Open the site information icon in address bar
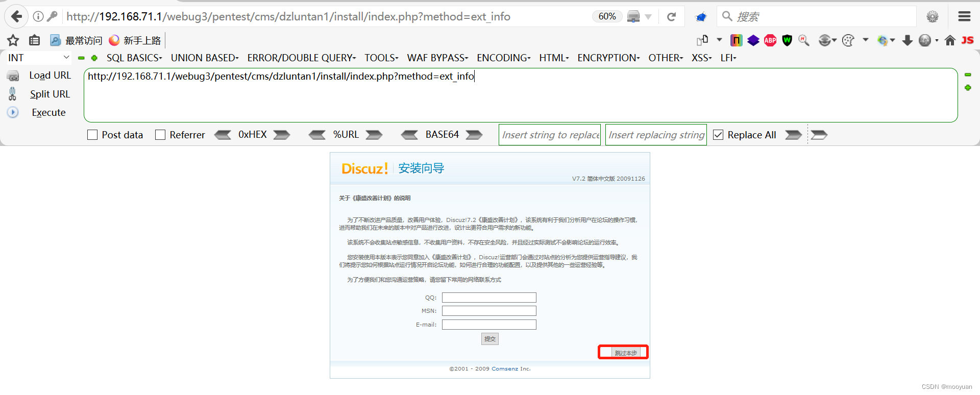Image resolution: width=980 pixels, height=395 pixels. pyautogui.click(x=38, y=16)
